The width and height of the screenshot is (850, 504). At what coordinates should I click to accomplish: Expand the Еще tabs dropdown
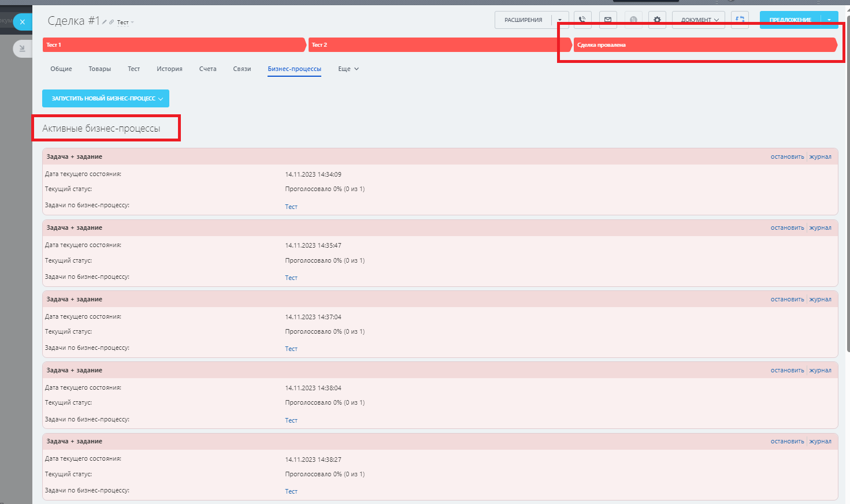click(348, 69)
